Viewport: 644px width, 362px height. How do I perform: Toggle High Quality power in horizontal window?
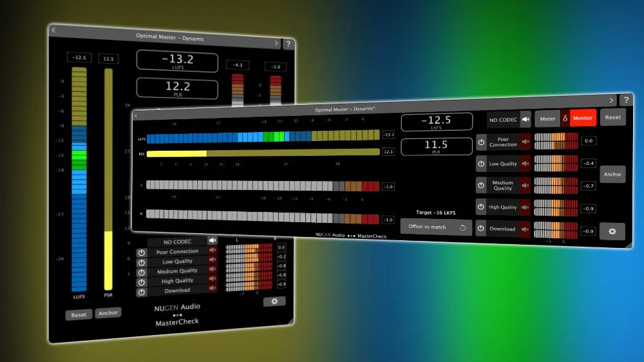pos(481,207)
